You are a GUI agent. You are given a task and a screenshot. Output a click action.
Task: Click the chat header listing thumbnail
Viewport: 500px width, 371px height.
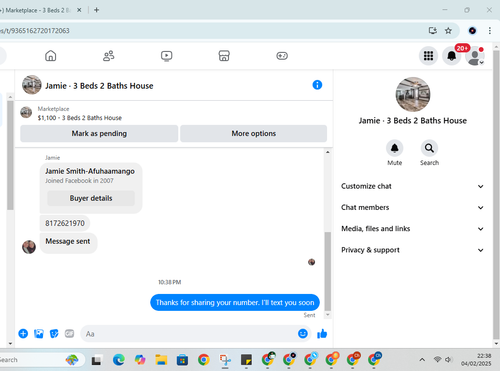click(x=32, y=85)
